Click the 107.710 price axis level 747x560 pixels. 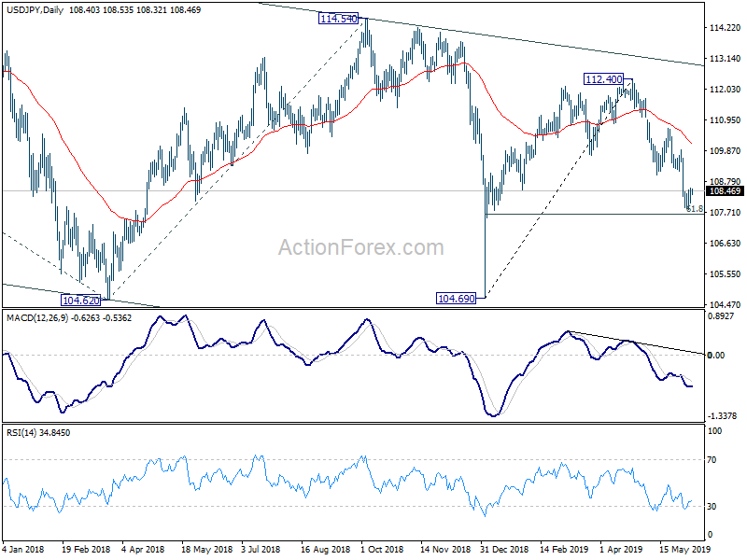tap(726, 213)
